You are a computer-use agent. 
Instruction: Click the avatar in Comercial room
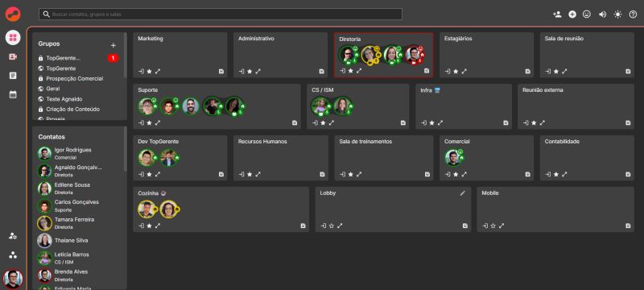(453, 158)
